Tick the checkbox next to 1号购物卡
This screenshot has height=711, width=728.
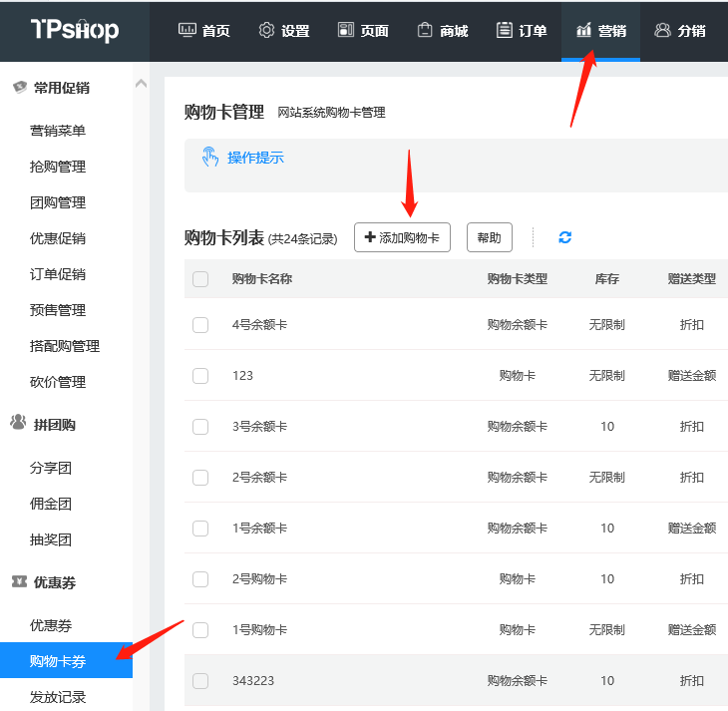pos(200,630)
